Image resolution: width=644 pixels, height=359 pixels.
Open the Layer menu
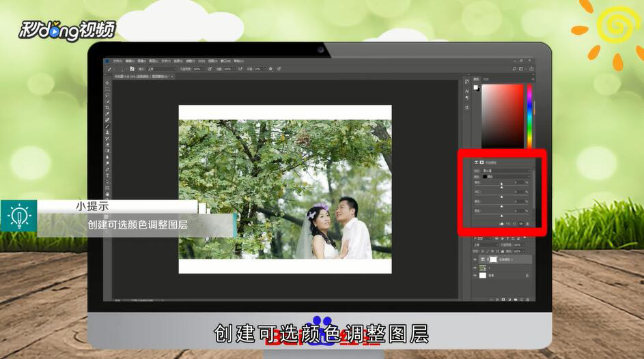(154, 61)
